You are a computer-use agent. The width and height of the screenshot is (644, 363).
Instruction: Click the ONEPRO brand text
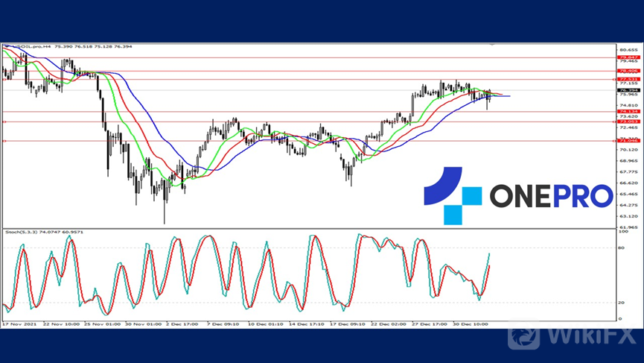[x=551, y=196]
